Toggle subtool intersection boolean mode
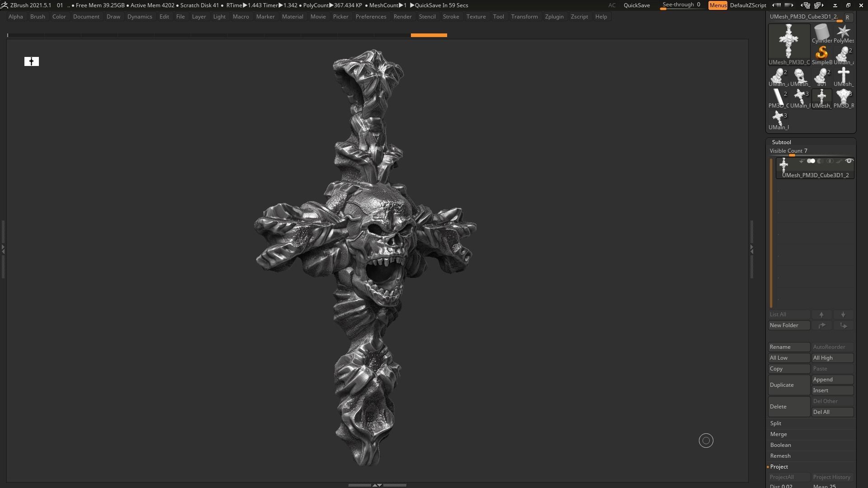Viewport: 868px width, 488px height. click(830, 161)
